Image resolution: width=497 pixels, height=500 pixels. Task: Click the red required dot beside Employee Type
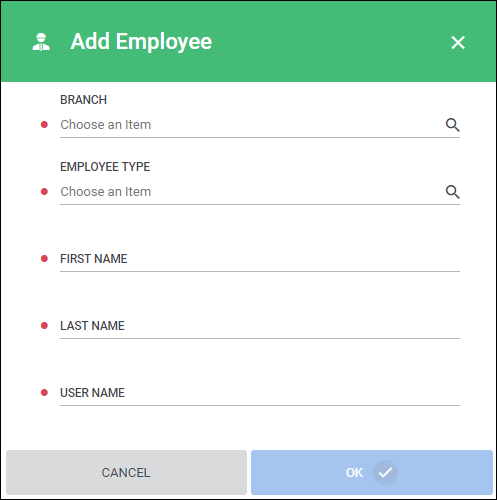click(44, 192)
